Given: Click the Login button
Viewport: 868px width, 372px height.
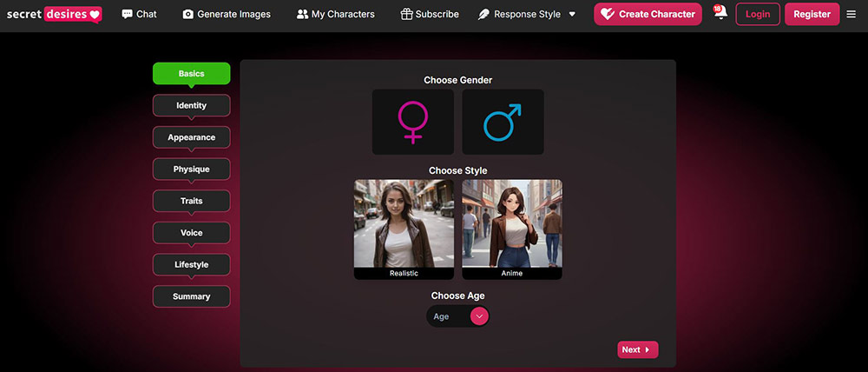Looking at the screenshot, I should coord(757,14).
